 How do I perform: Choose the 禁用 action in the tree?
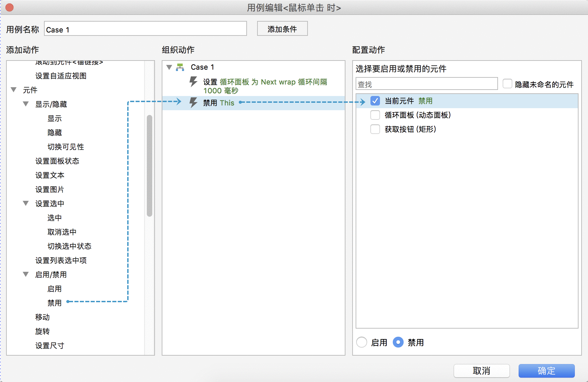54,303
